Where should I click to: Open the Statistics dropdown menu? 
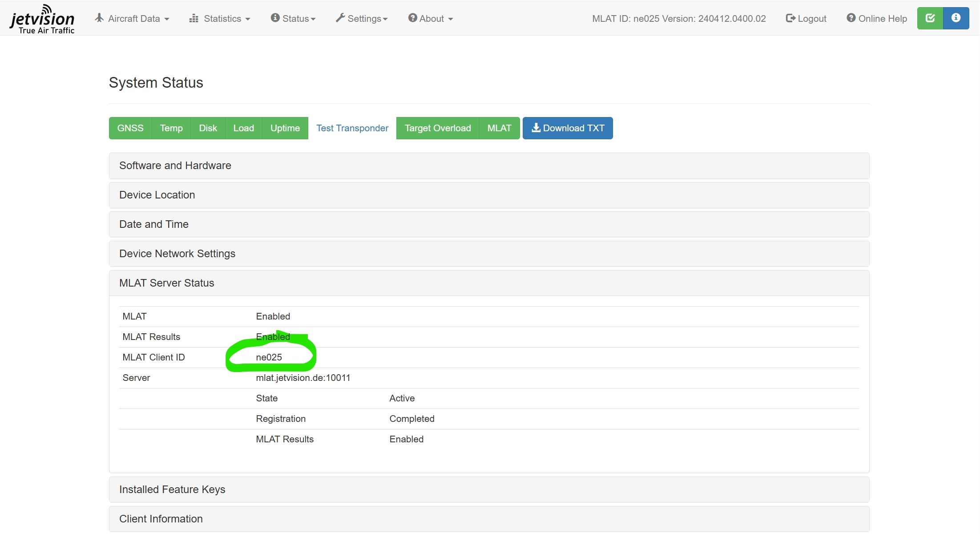click(220, 19)
